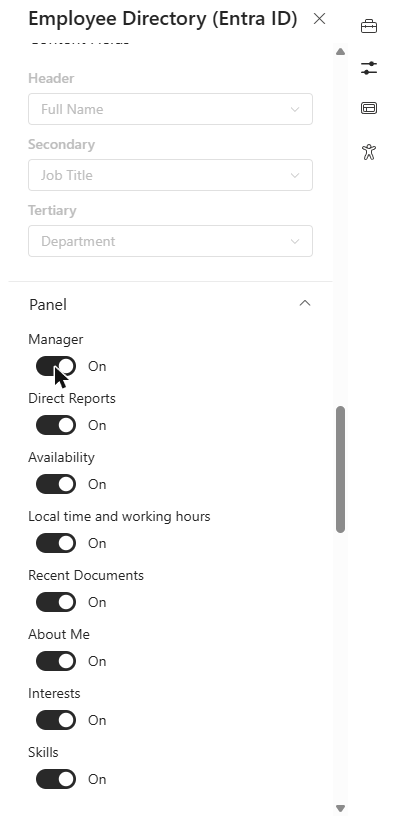Click the Direct Reports label
This screenshot has height=816, width=402.
72,399
